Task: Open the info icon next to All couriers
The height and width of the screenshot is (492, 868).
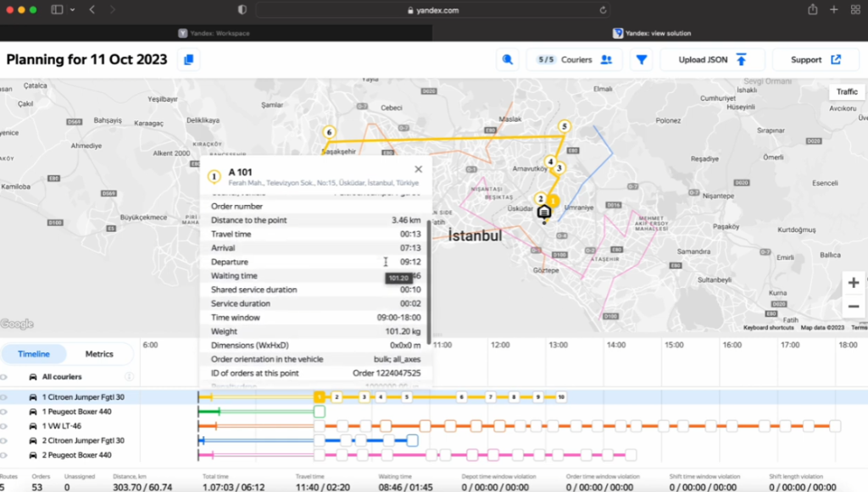Action: pos(129,377)
